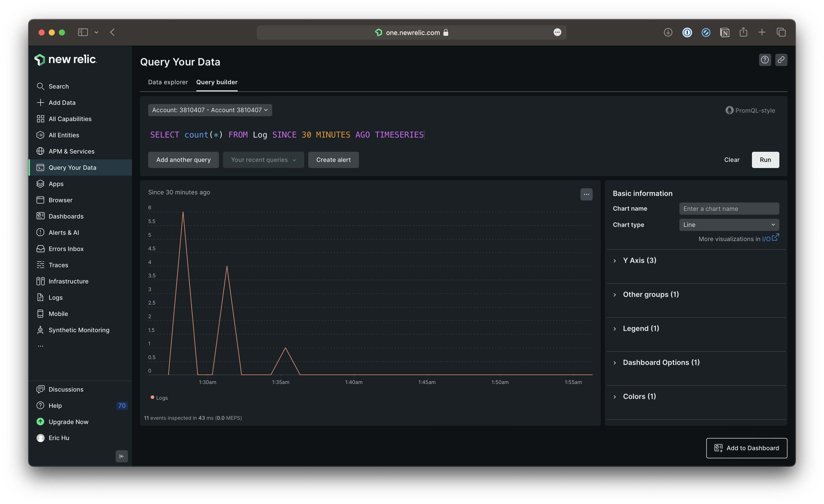The height and width of the screenshot is (504, 824).
Task: Open Synthetic Monitoring in the sidebar
Action: [x=79, y=330]
